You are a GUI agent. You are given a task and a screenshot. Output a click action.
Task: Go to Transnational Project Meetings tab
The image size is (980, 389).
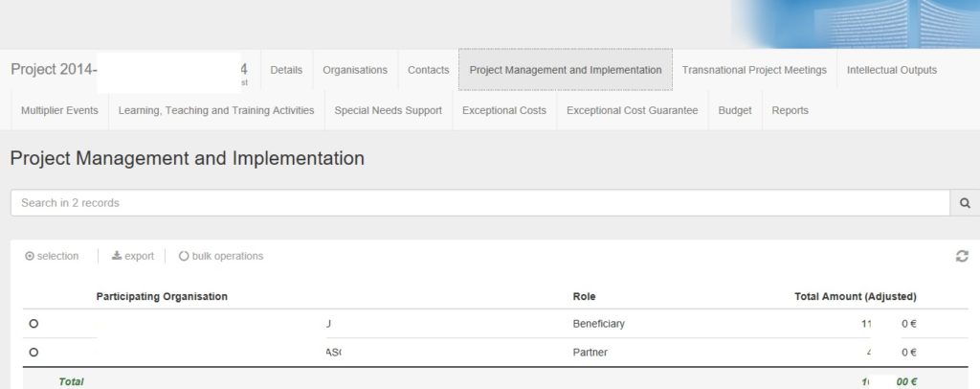[x=754, y=70]
